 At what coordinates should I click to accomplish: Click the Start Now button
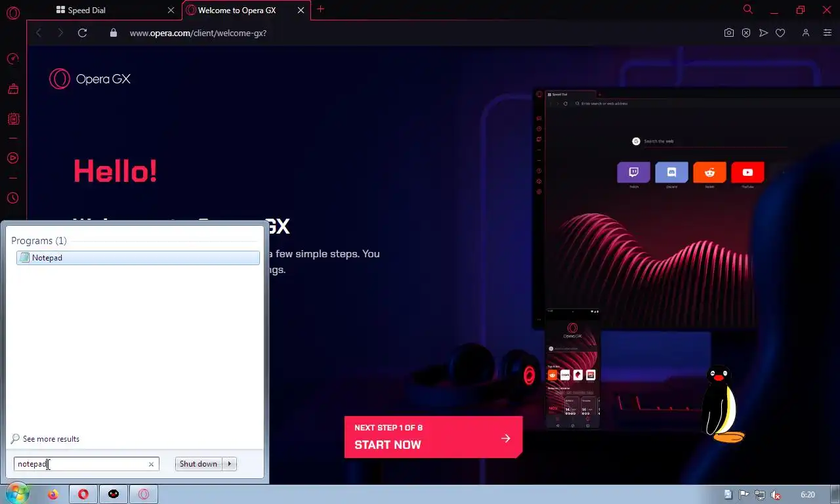coord(433,437)
